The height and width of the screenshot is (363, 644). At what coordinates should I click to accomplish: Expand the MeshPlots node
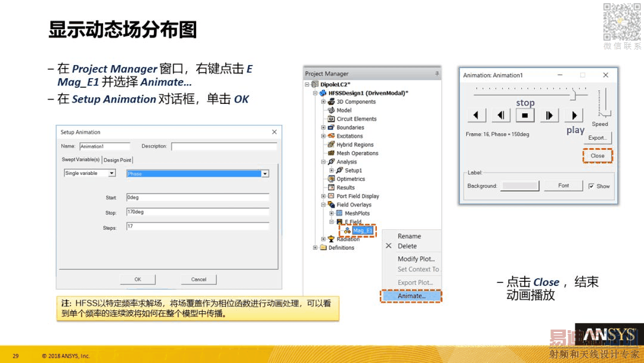pos(332,213)
